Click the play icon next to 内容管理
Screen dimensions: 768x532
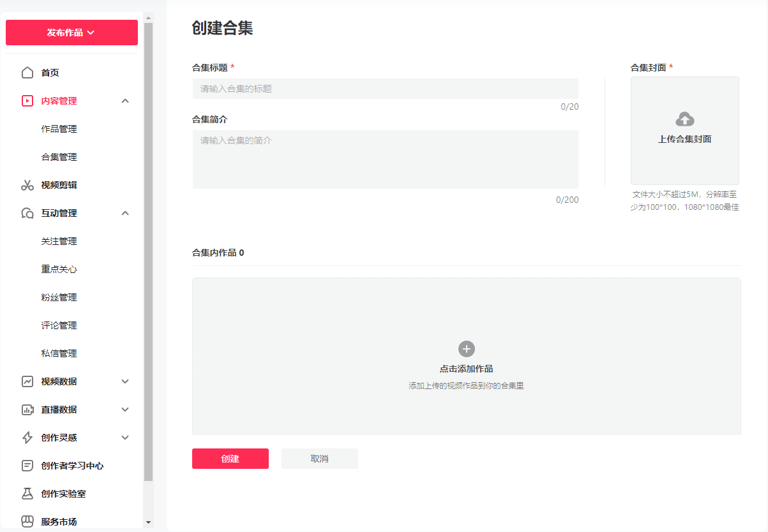point(27,101)
